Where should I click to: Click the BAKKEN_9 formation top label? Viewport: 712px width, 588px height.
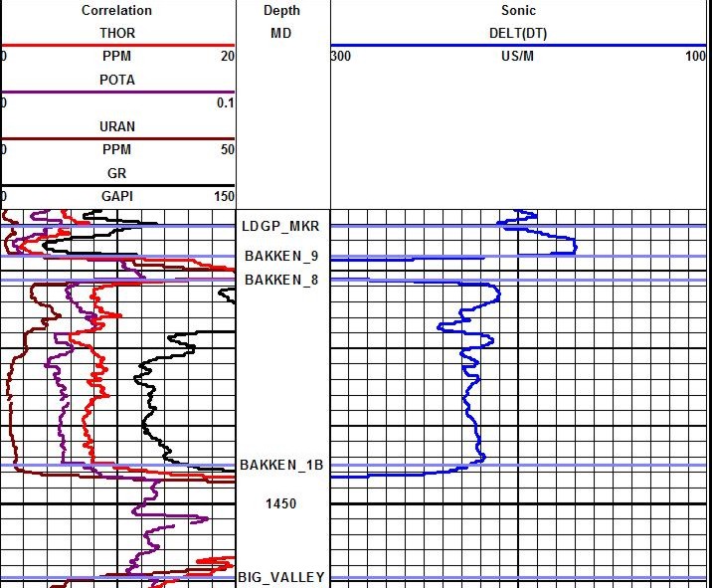(281, 257)
